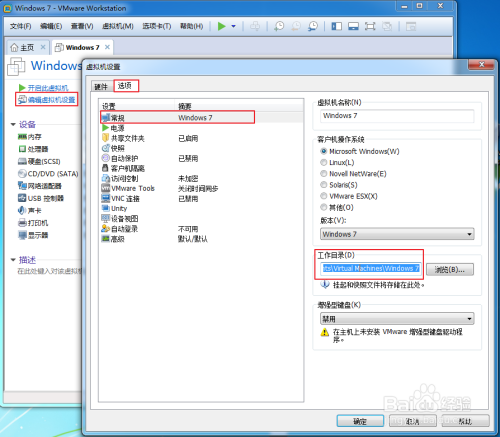Click the 工作目录 path field

[x=371, y=269]
